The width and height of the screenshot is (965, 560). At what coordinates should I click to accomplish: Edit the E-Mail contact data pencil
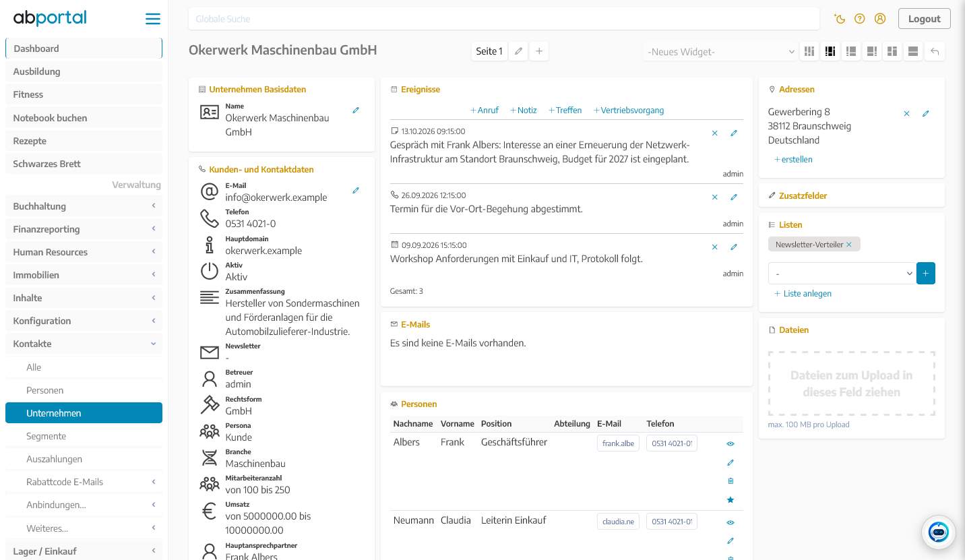(356, 191)
